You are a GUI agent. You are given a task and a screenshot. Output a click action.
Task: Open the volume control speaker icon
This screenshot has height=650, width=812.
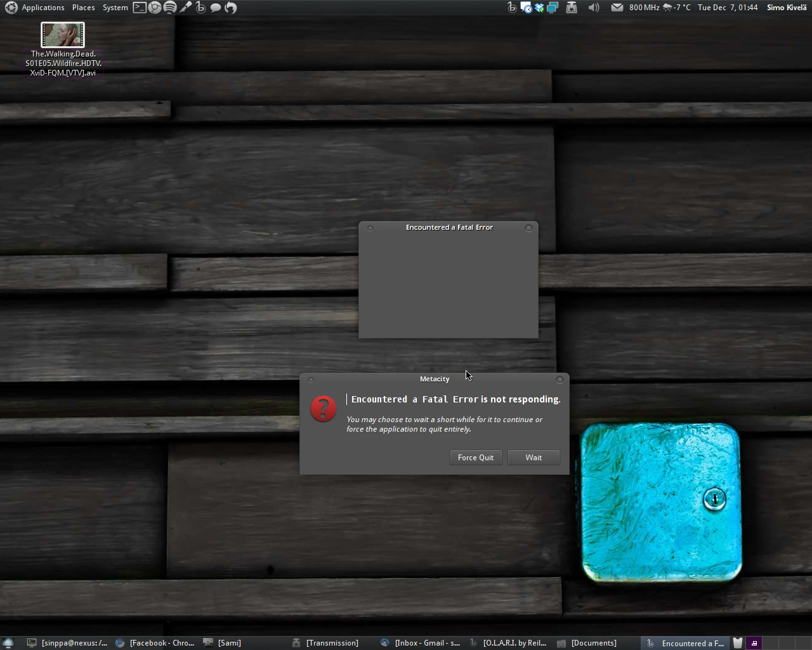[594, 8]
